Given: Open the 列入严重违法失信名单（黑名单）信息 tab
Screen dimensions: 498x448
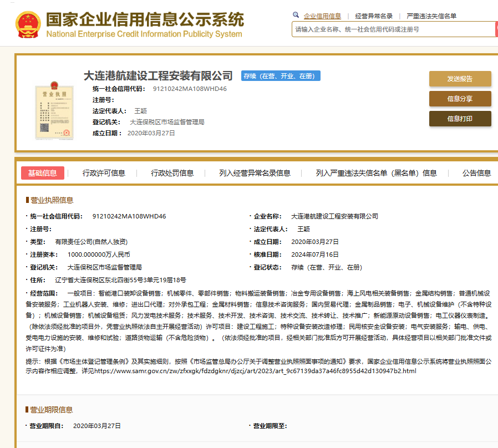Looking at the screenshot, I should 377,173.
